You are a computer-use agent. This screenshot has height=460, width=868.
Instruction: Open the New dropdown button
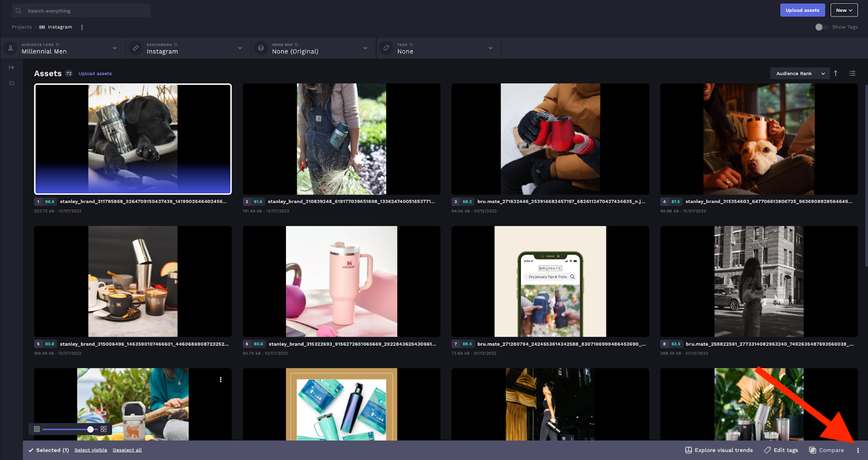[844, 10]
